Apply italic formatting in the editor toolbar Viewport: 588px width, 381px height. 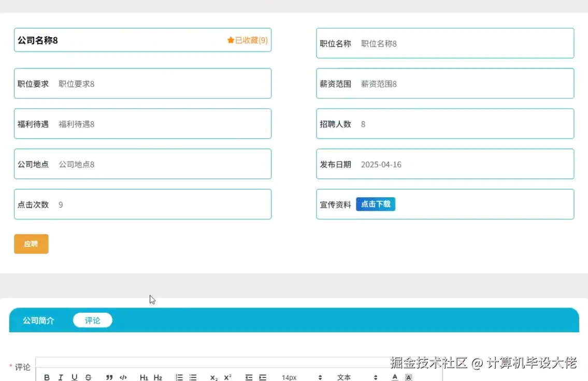(x=61, y=377)
